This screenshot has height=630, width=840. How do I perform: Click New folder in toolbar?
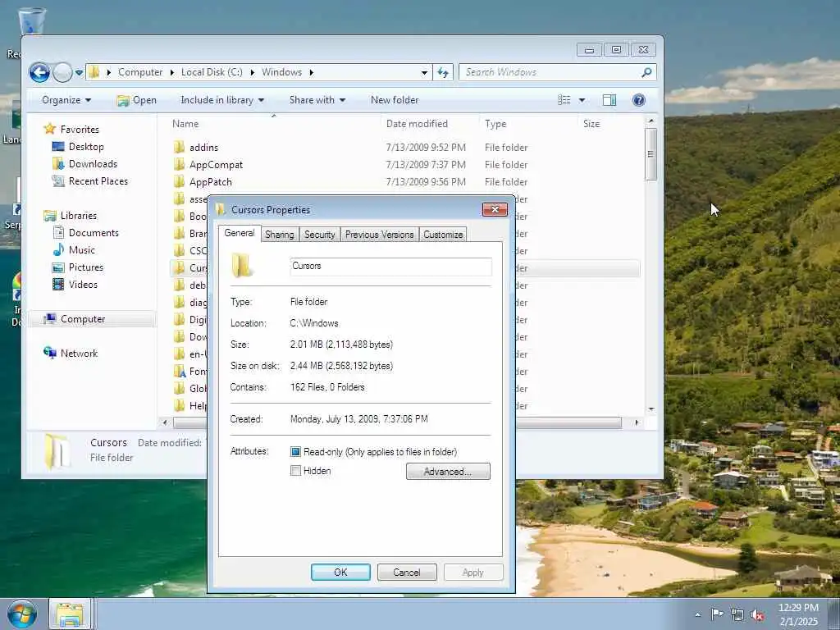tap(395, 100)
